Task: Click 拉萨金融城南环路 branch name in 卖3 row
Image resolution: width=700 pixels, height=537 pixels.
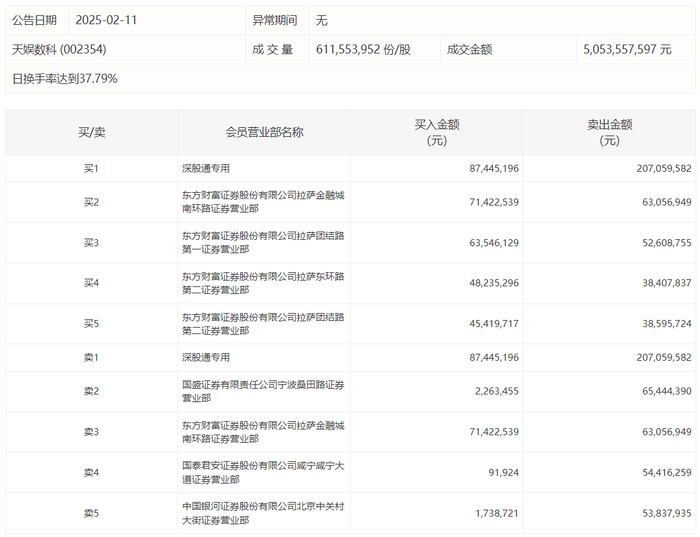Action: tap(263, 432)
